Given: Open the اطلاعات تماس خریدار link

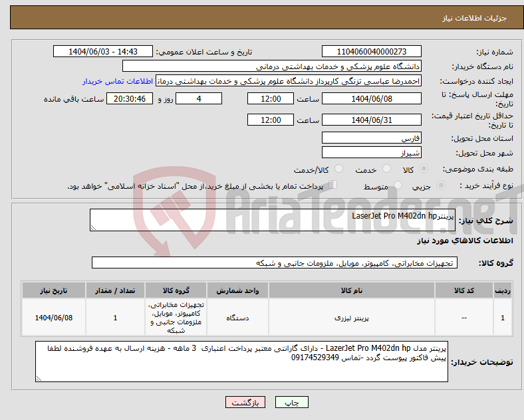Looking at the screenshot, I should pyautogui.click(x=118, y=81).
